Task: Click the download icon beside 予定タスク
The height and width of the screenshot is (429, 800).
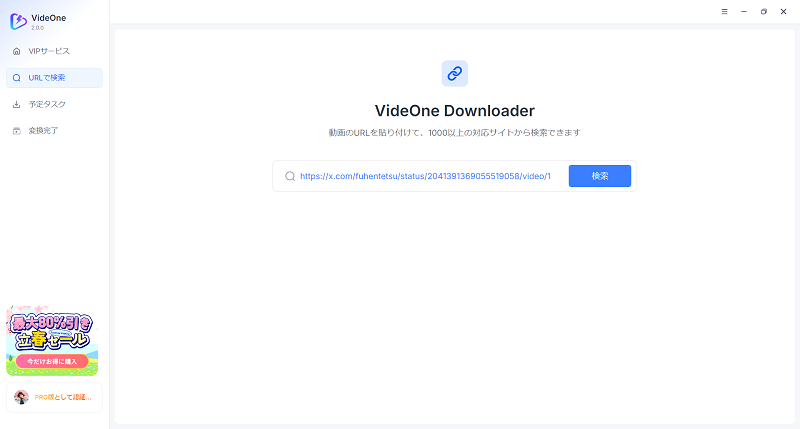Action: [x=17, y=104]
